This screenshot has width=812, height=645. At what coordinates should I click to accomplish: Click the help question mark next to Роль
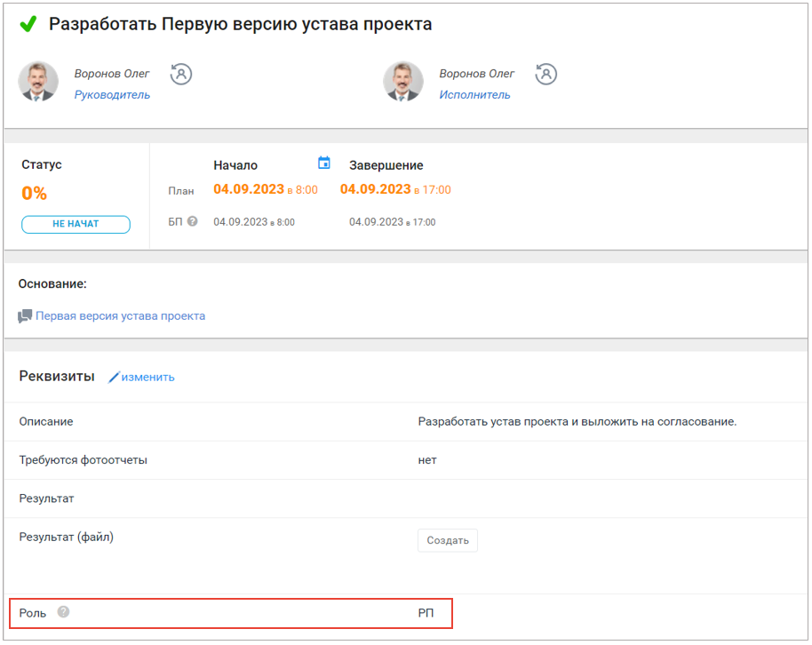click(63, 612)
